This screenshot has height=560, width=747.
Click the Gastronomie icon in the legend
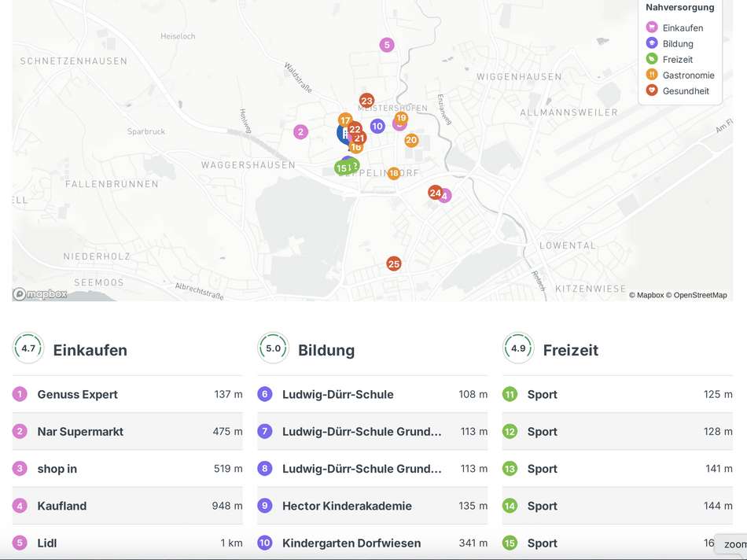tap(652, 75)
